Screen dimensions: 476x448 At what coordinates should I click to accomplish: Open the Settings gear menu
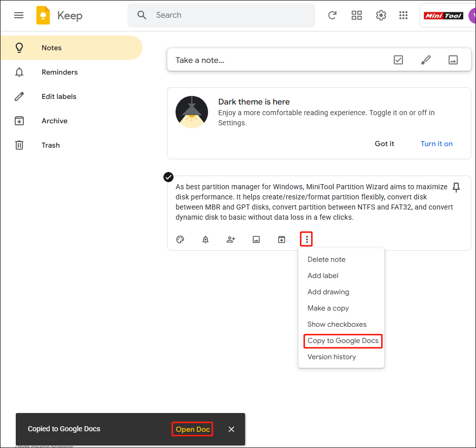[381, 15]
